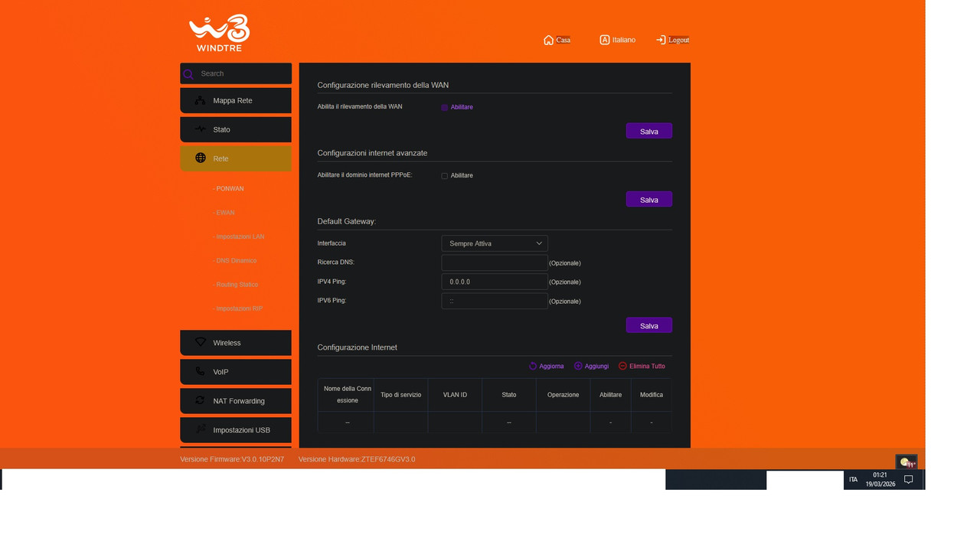This screenshot has width=980, height=551.
Task: Open the VoIP menu
Action: tap(236, 372)
